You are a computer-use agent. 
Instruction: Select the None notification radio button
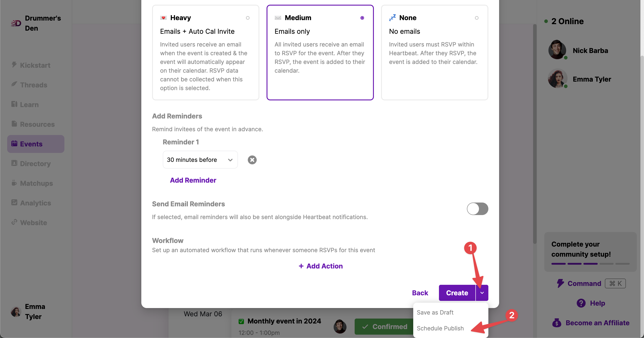pos(477,18)
